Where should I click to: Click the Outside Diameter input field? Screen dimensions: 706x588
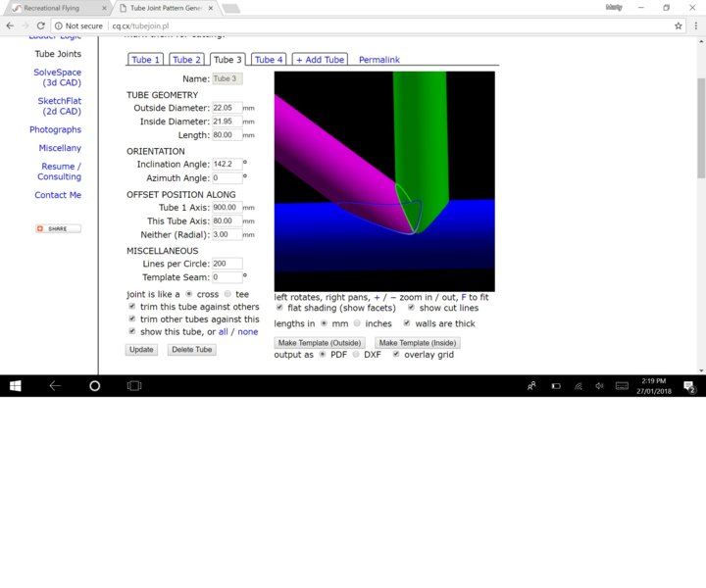227,108
